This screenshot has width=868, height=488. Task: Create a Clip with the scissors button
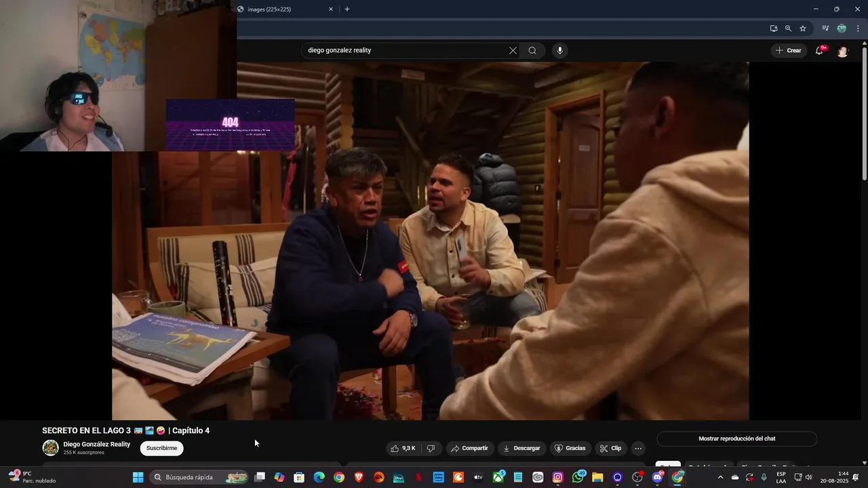(610, 448)
